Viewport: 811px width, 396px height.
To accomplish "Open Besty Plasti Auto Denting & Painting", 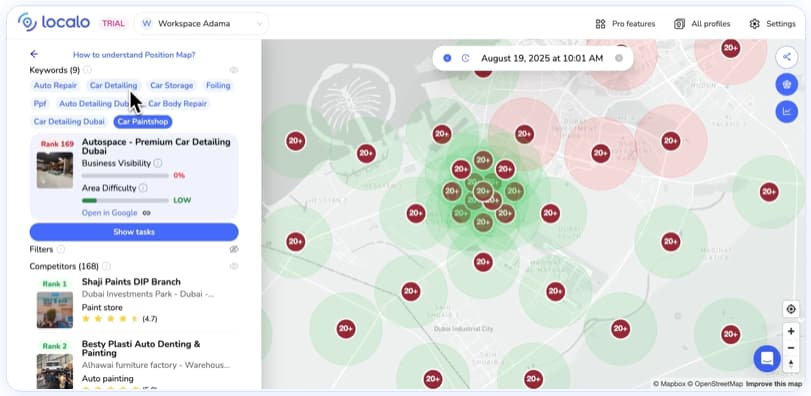I will [141, 348].
